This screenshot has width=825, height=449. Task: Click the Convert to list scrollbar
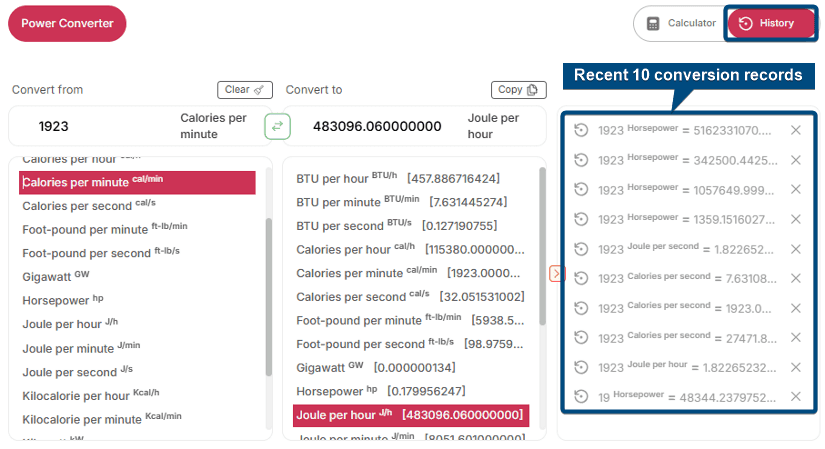542,250
